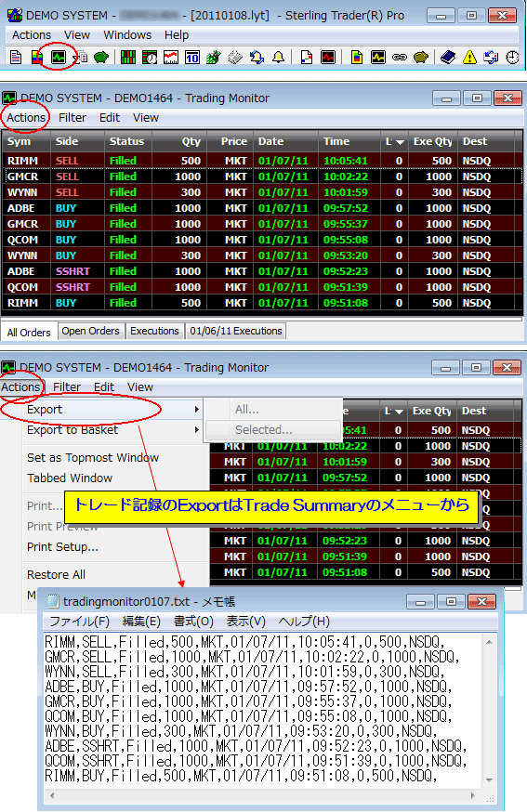Click the blue refresh arrows icon

pos(491,57)
